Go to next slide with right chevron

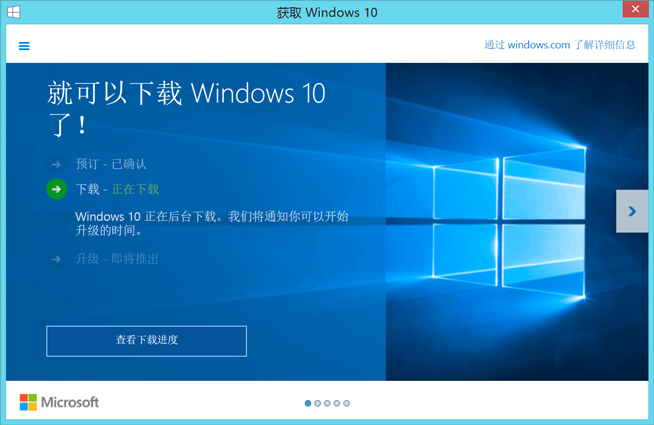[632, 211]
